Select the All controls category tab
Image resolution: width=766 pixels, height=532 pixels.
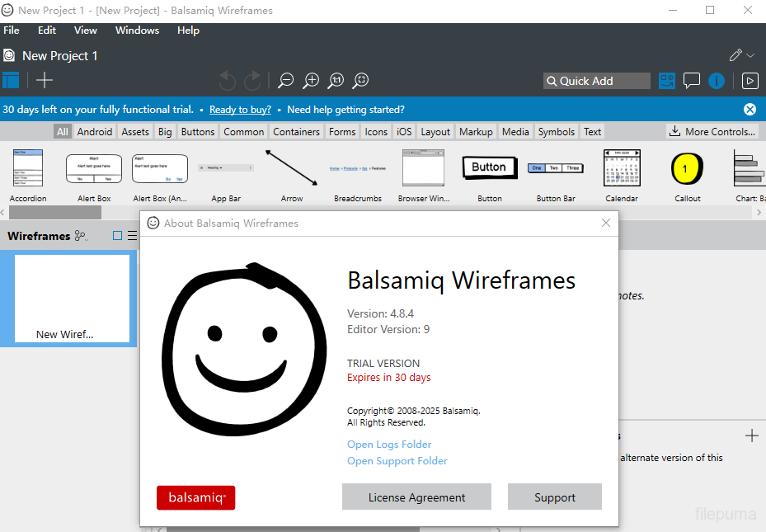pos(63,131)
